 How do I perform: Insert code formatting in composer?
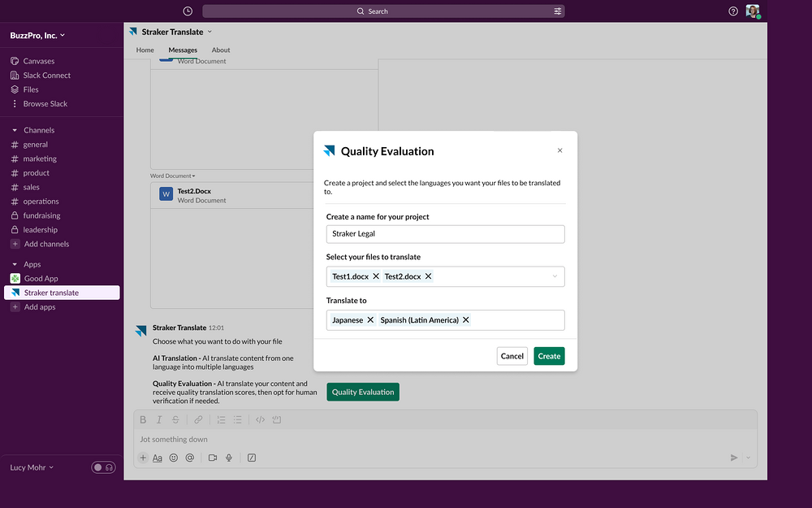260,420
